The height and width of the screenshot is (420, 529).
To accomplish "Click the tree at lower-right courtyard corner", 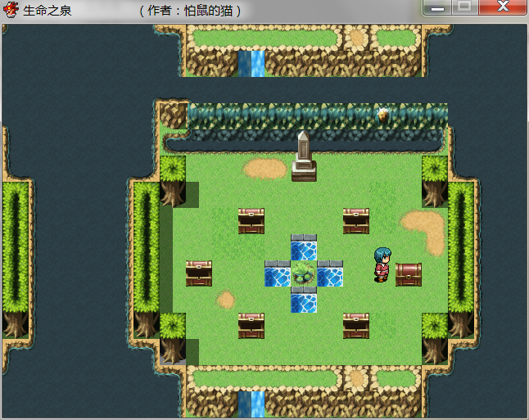I will pos(435,339).
